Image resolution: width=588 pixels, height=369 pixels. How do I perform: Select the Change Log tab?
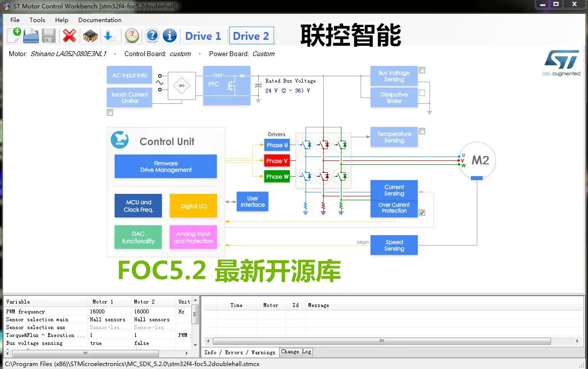pos(296,352)
